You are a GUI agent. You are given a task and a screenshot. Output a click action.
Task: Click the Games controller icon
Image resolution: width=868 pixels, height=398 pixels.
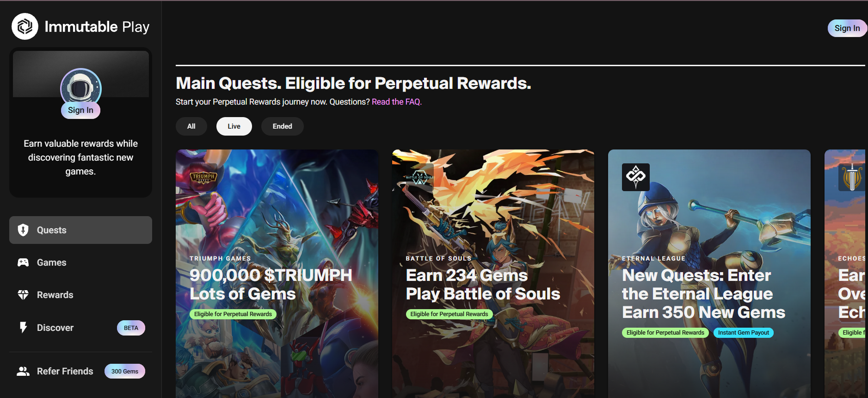point(23,262)
